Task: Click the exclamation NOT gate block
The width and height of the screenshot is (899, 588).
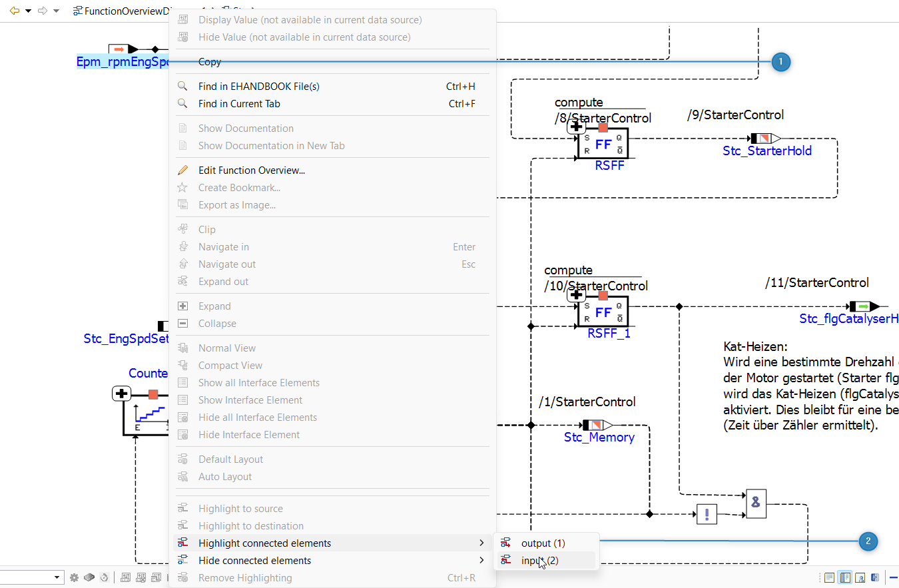Action: coord(707,514)
